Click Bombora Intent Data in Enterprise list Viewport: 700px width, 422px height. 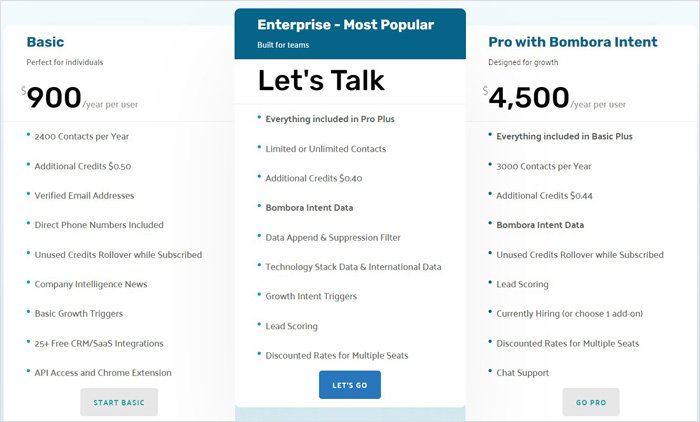(x=309, y=208)
